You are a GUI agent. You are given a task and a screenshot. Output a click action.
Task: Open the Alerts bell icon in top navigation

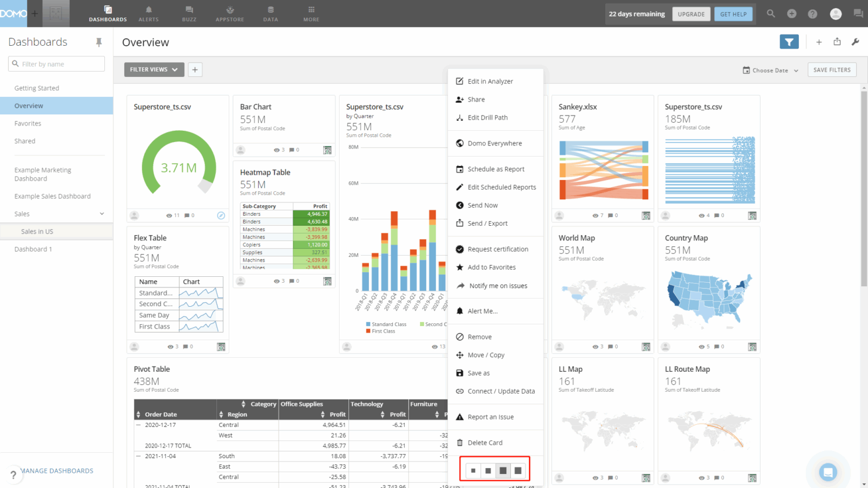148,13
